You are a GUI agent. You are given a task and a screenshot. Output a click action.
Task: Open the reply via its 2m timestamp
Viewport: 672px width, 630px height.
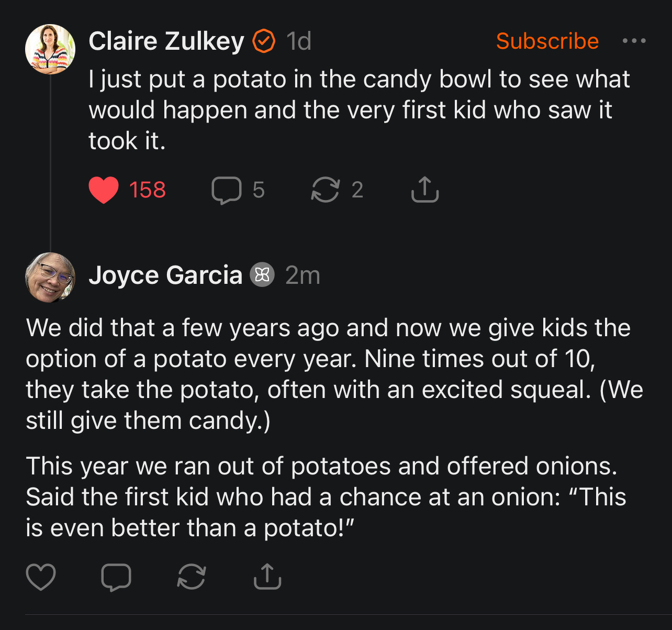coord(303,275)
